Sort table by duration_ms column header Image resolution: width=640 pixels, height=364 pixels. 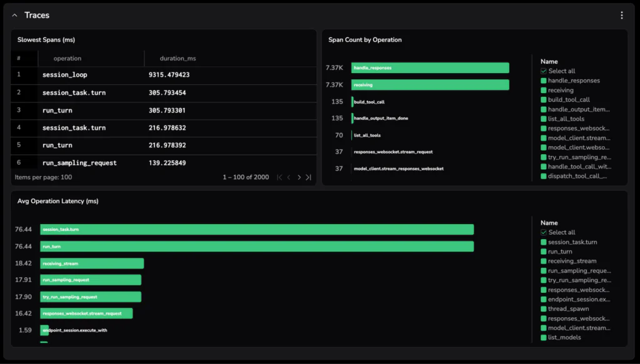click(177, 58)
